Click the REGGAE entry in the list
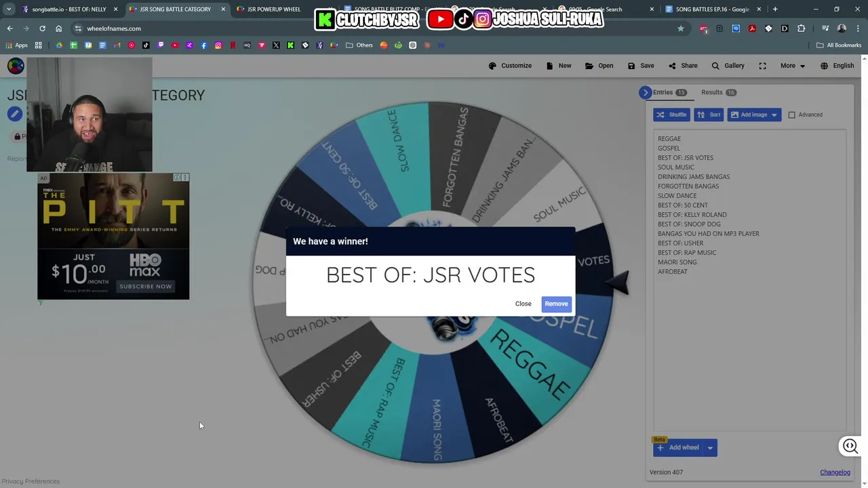Viewport: 868px width, 488px height. pos(669,139)
